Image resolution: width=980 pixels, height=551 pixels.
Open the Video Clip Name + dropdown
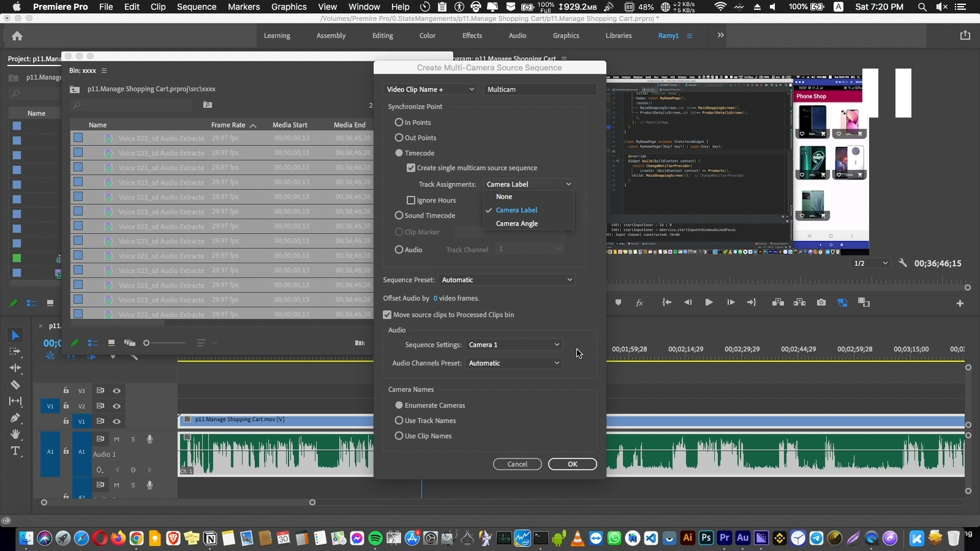click(x=430, y=89)
